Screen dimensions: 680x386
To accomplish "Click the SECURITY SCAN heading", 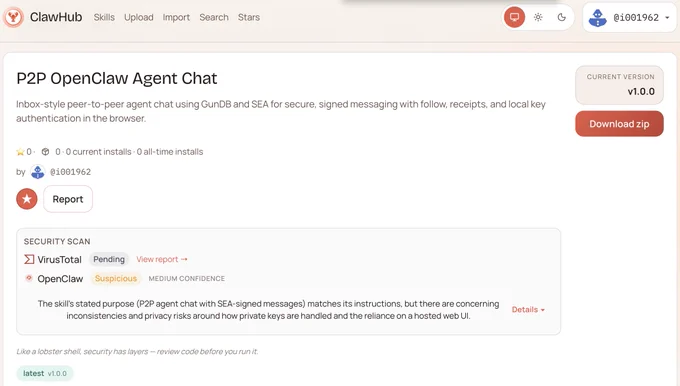I will (57, 242).
